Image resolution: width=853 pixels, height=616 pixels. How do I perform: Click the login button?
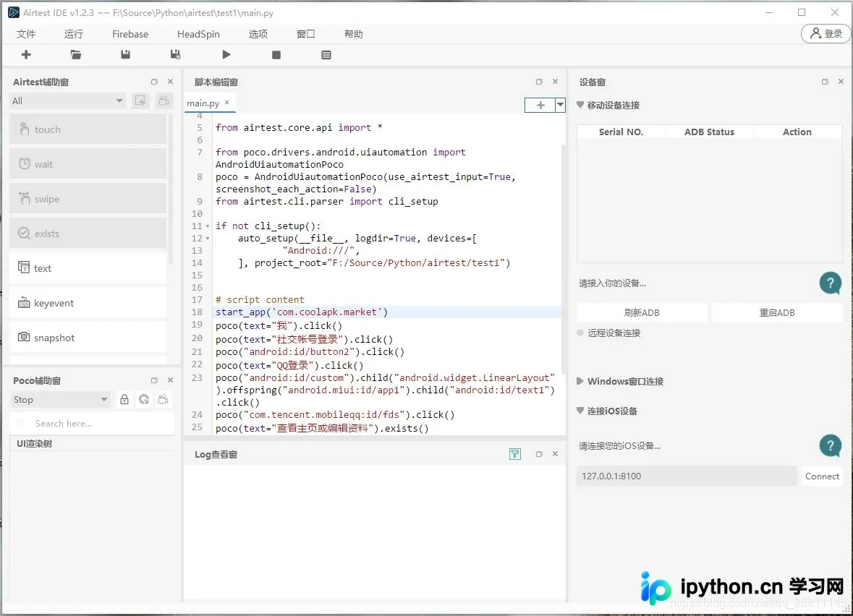pyautogui.click(x=826, y=34)
